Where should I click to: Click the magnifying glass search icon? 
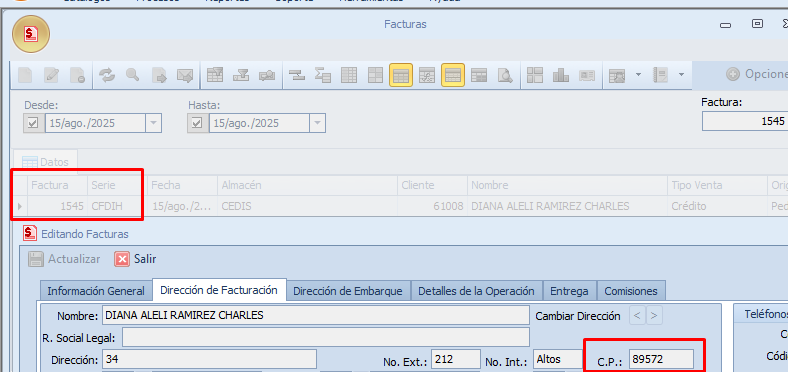click(x=133, y=75)
